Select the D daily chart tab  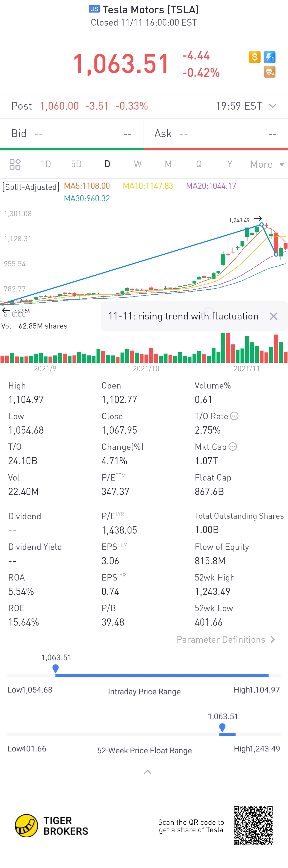(107, 164)
